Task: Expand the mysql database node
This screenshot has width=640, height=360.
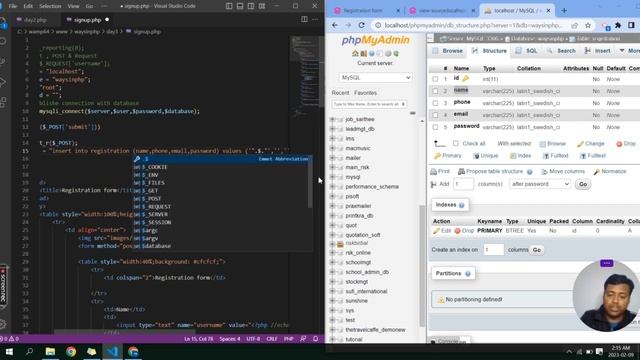Action: (332, 177)
